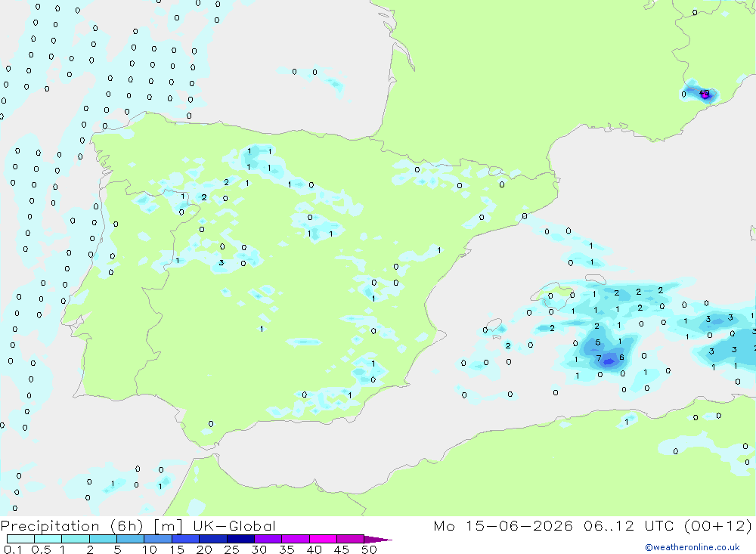Click the '15' legend scale label

[x=177, y=549]
